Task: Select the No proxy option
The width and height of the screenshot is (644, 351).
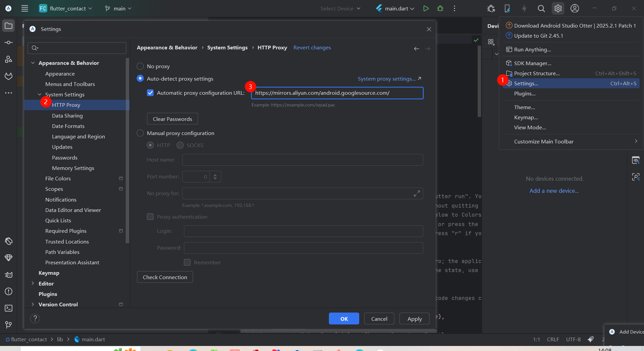Action: coord(140,66)
